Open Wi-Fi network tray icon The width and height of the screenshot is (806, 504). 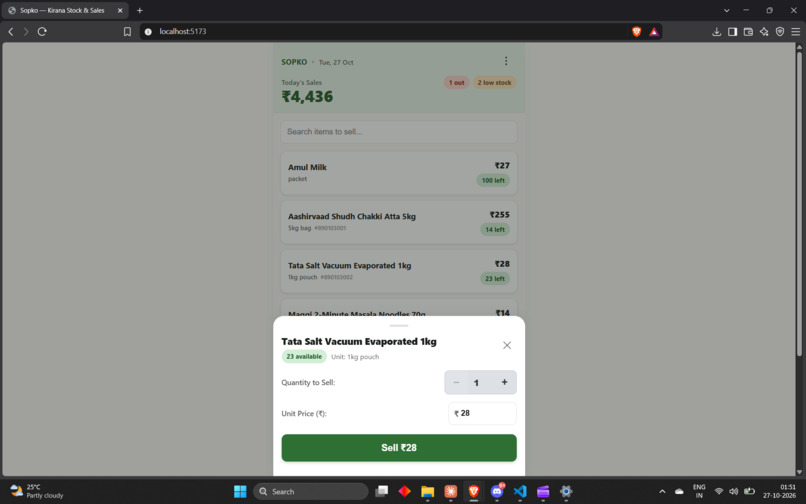tap(719, 492)
